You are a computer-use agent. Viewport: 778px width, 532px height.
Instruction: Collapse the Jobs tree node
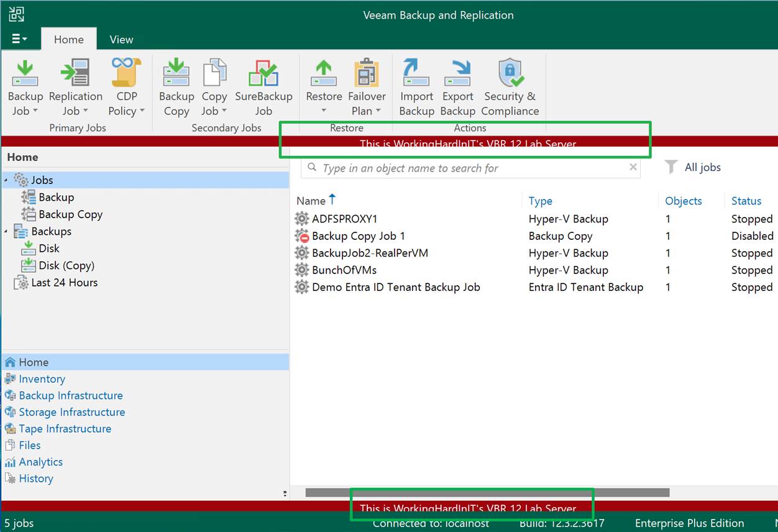pos(6,180)
